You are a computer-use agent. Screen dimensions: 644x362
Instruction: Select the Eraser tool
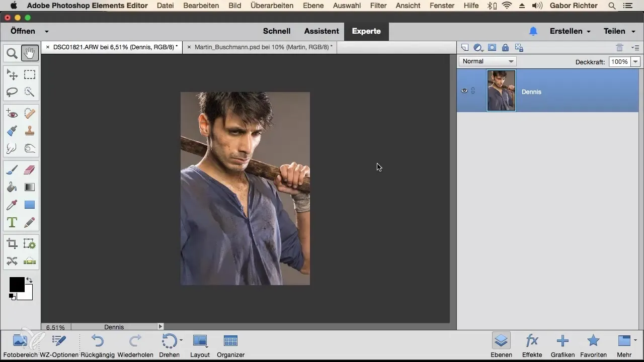pos(30,170)
